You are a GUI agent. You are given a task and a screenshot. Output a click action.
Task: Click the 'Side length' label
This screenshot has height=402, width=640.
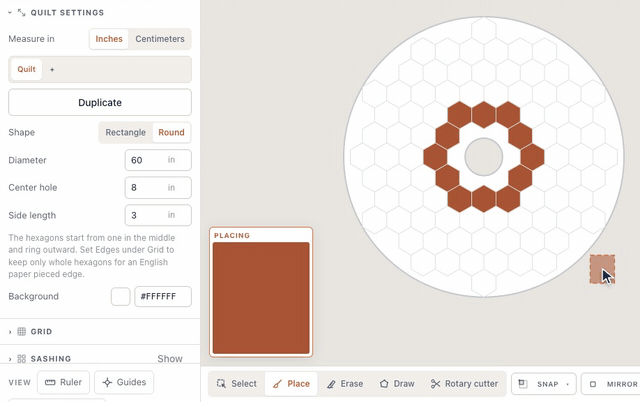(x=32, y=215)
